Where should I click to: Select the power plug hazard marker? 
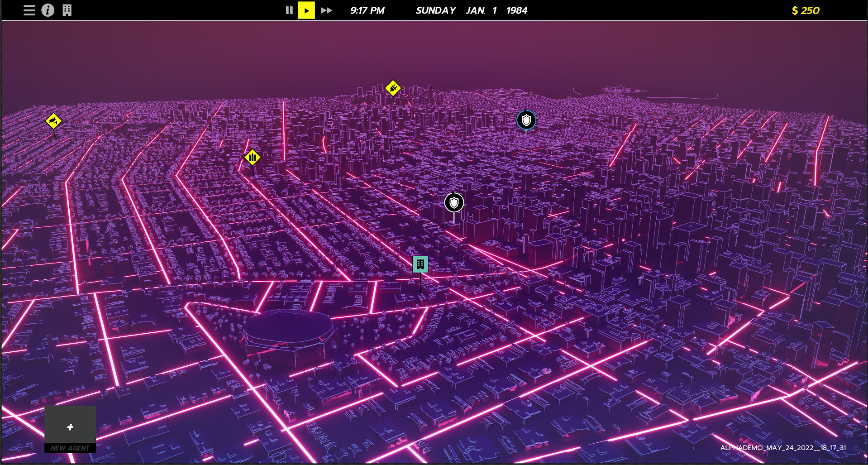click(x=392, y=88)
